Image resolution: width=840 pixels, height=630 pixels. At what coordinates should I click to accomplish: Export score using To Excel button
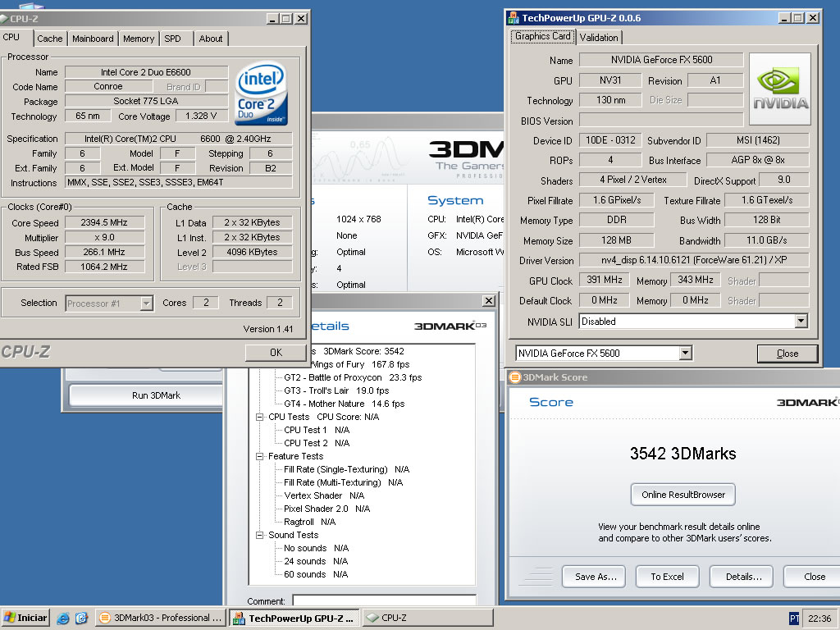click(667, 577)
